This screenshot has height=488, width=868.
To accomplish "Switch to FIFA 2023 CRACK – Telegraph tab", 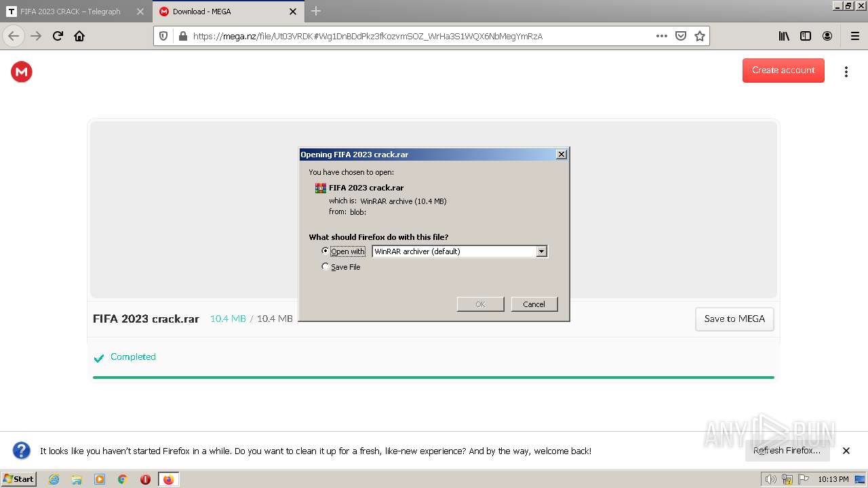I will [71, 12].
